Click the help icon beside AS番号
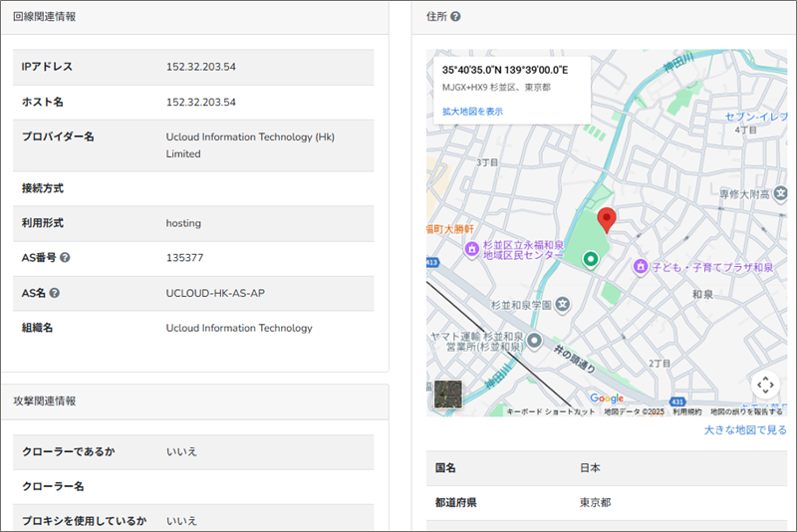797x532 pixels. 65,258
